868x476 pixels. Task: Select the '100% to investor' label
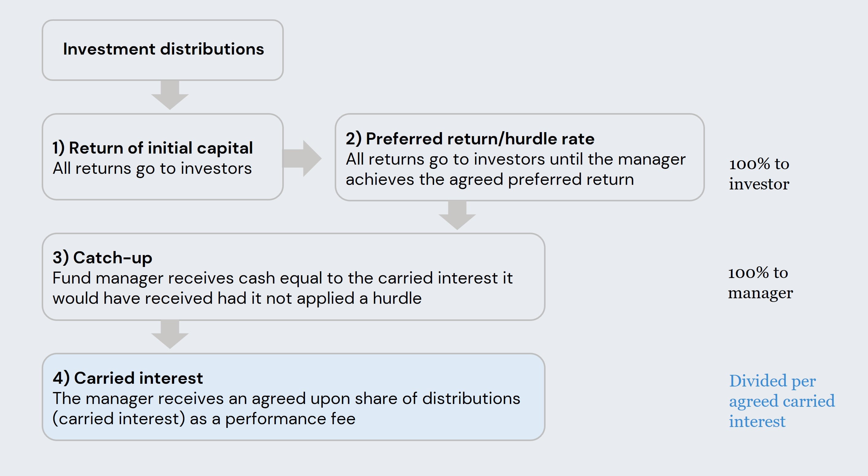tap(759, 174)
